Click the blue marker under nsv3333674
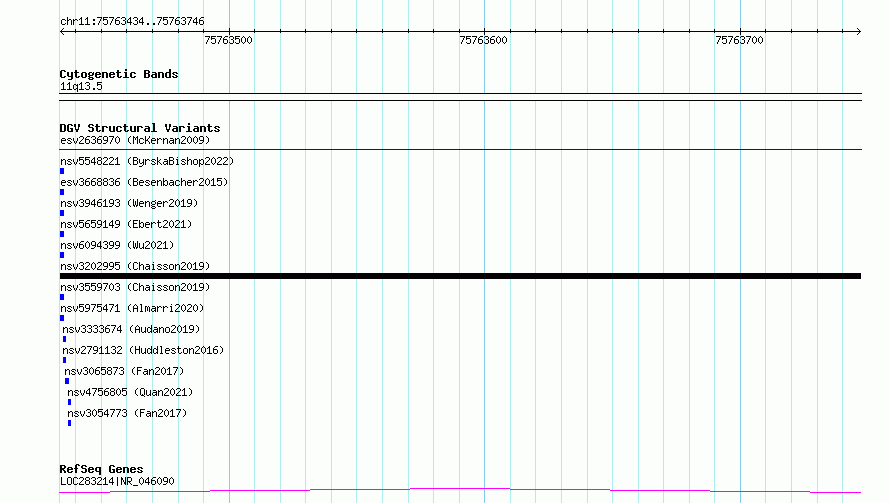 [64, 339]
